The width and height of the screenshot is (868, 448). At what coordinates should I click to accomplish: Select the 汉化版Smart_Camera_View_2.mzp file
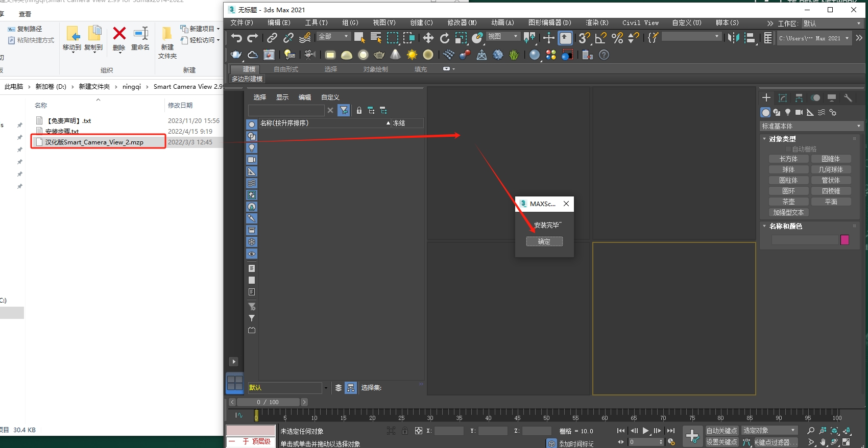(94, 142)
